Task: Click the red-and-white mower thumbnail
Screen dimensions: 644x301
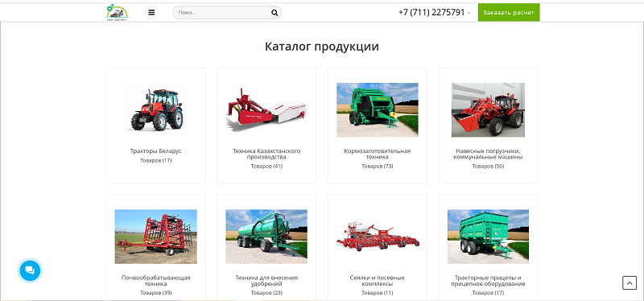Action: coord(266,110)
